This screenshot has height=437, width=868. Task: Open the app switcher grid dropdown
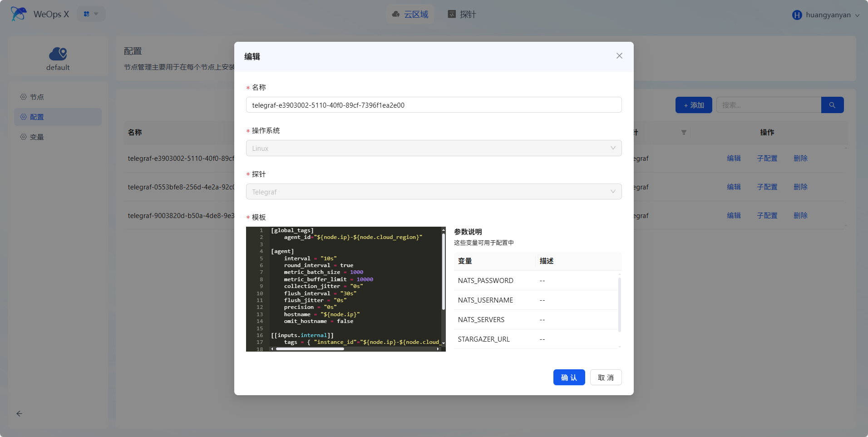click(91, 14)
